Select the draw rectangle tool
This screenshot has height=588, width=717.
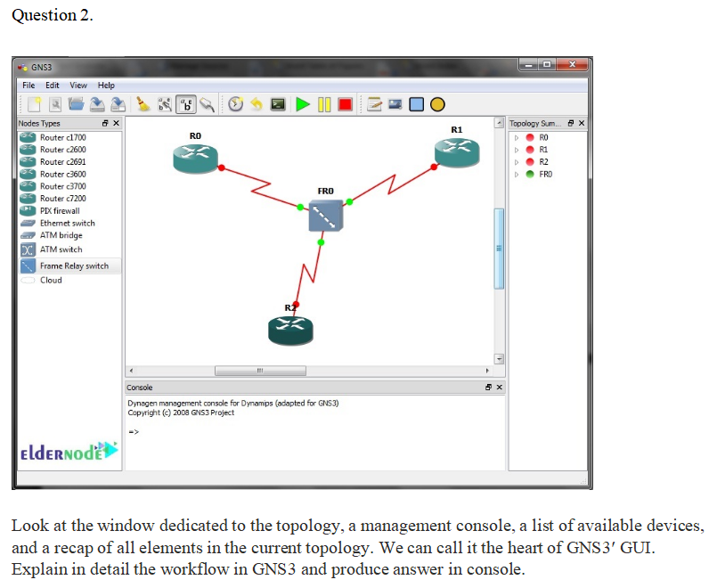(x=416, y=105)
